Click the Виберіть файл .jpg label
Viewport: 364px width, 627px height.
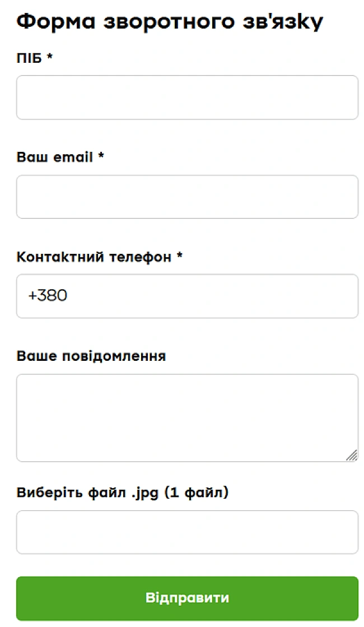[123, 493]
